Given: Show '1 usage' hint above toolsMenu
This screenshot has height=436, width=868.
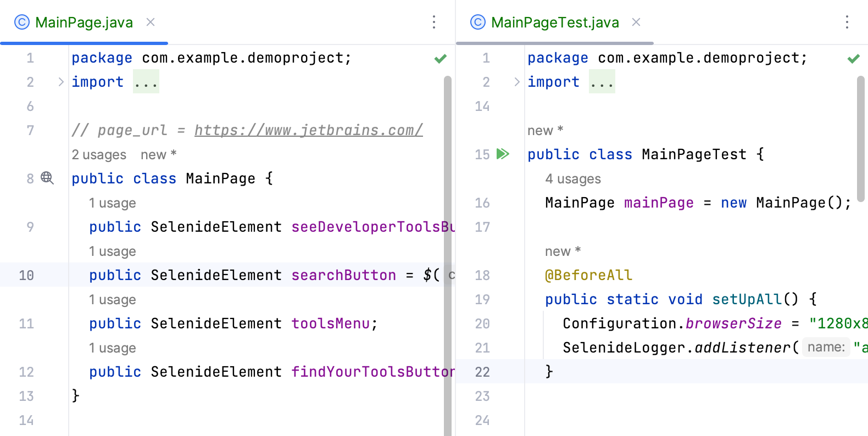Looking at the screenshot, I should click(113, 300).
